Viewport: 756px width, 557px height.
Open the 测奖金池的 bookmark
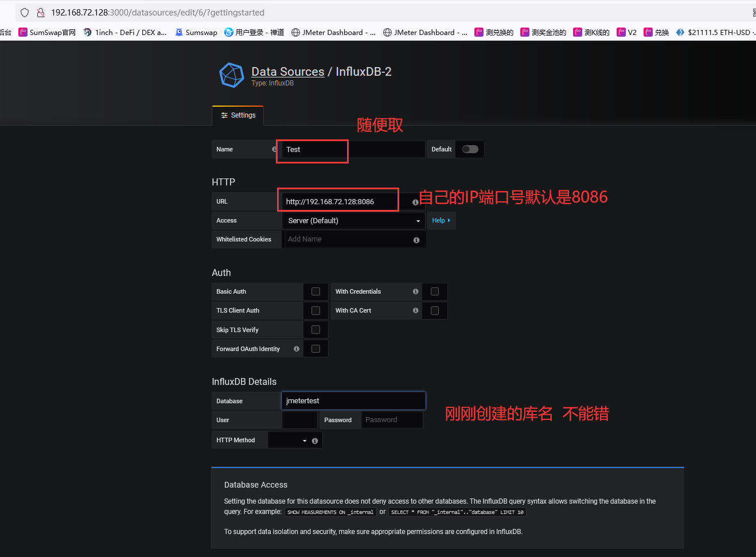[543, 32]
